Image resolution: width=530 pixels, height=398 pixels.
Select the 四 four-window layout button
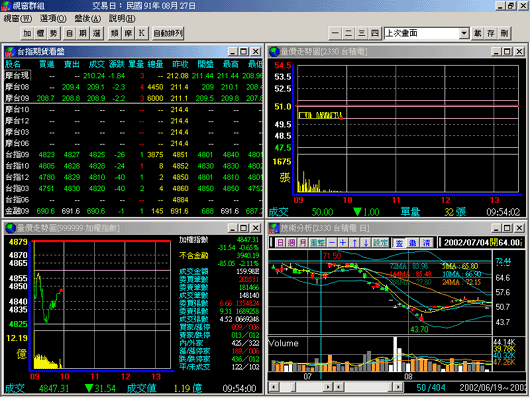[375, 33]
